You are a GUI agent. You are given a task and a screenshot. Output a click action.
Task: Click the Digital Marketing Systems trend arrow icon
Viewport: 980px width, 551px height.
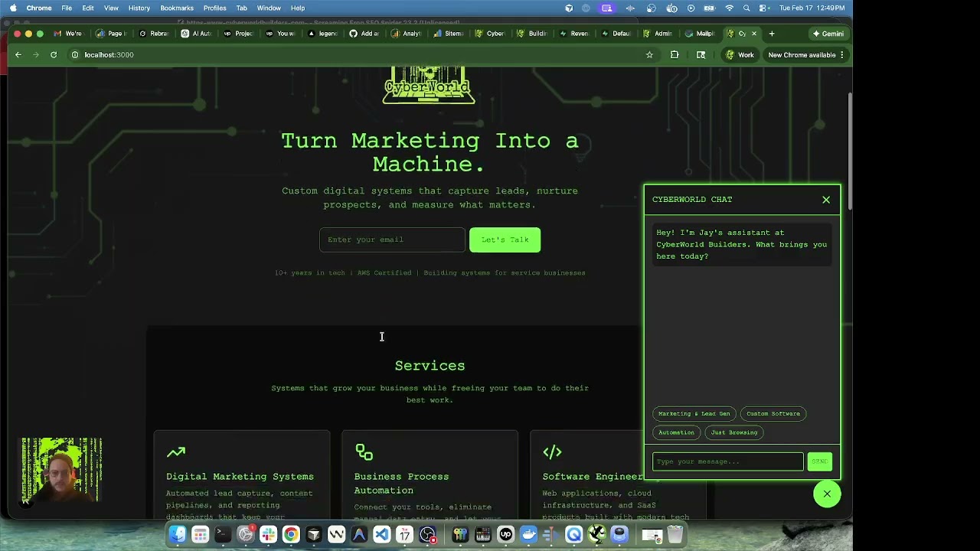pyautogui.click(x=175, y=452)
